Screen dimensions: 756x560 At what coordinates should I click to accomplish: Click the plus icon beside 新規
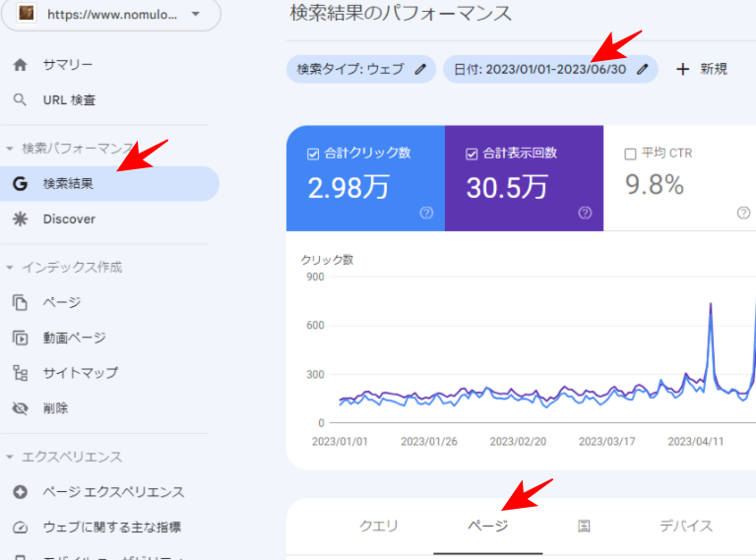[x=682, y=69]
